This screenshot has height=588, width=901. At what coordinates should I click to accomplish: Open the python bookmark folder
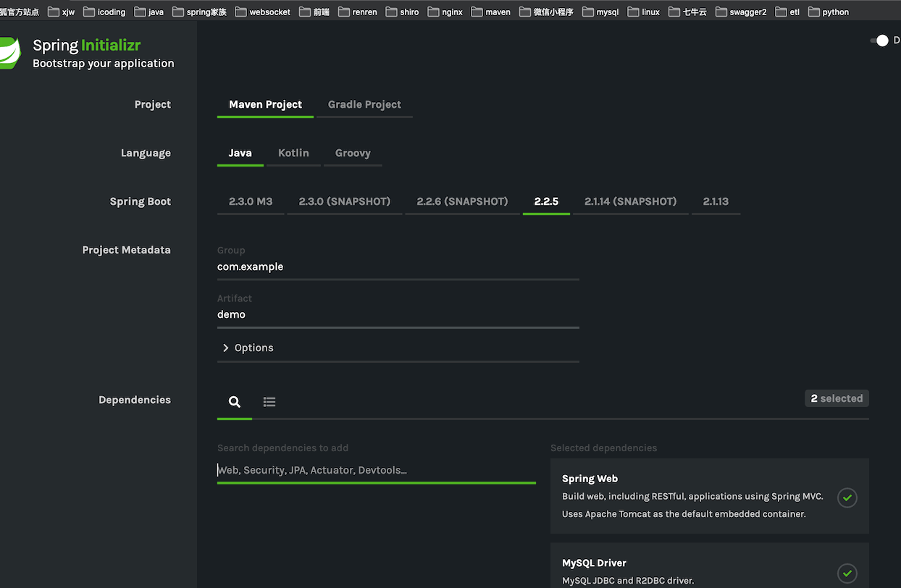point(829,12)
